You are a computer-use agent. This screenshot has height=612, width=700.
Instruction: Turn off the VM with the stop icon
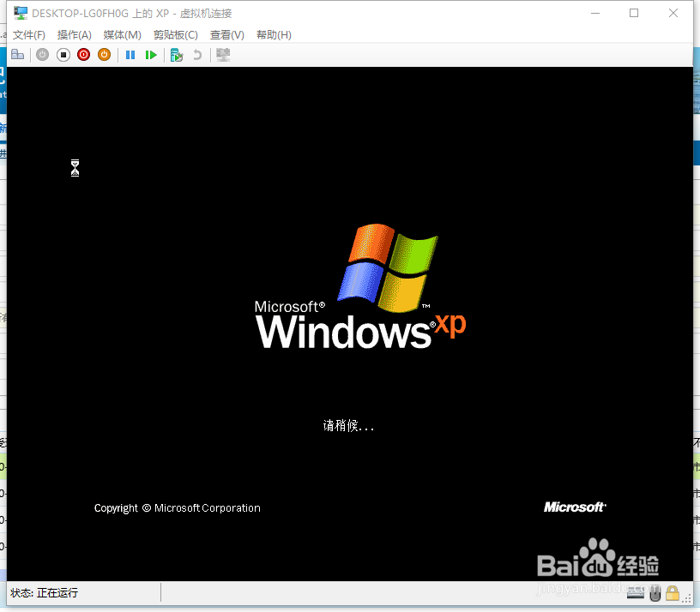[x=63, y=55]
